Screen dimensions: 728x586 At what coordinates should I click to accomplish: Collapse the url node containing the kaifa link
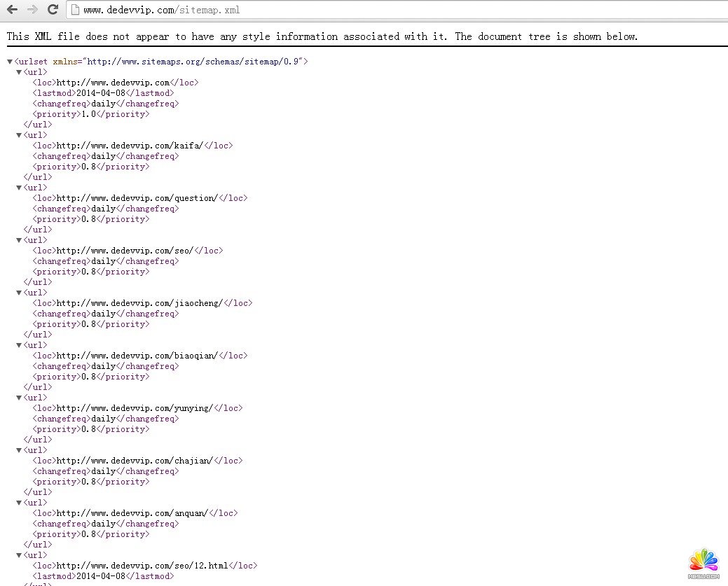(19, 136)
